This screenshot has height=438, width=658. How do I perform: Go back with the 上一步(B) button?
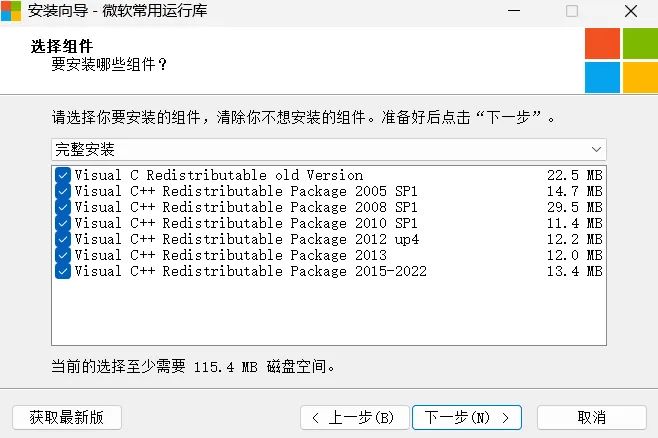tap(353, 417)
